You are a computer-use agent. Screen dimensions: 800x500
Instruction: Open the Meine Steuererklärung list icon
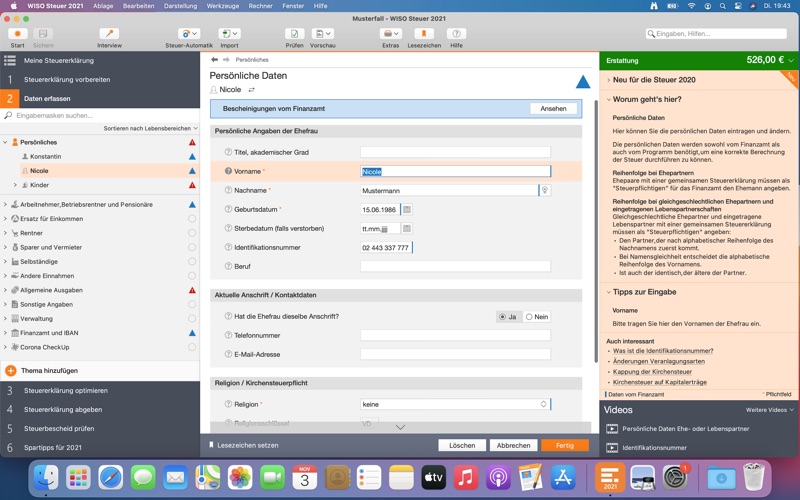tap(10, 60)
